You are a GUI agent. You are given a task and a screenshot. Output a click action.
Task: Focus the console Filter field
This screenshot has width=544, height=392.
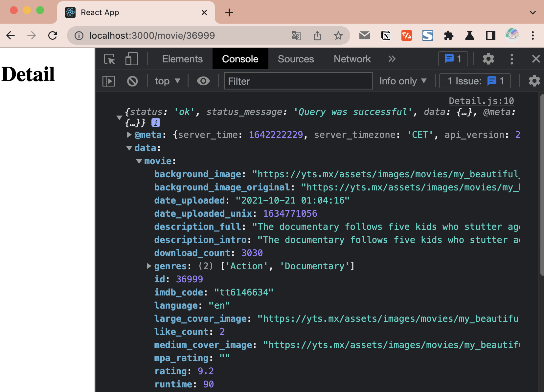pos(298,81)
